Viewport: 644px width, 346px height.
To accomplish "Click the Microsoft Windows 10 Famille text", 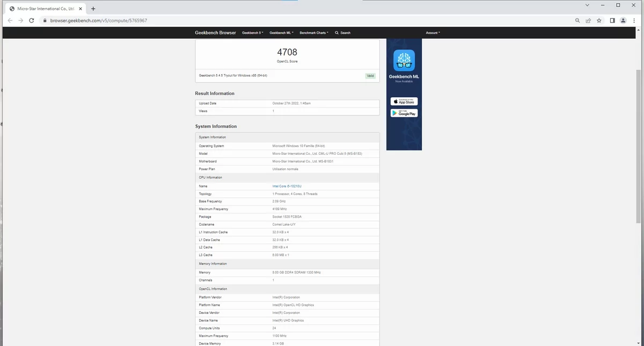I will [298, 146].
